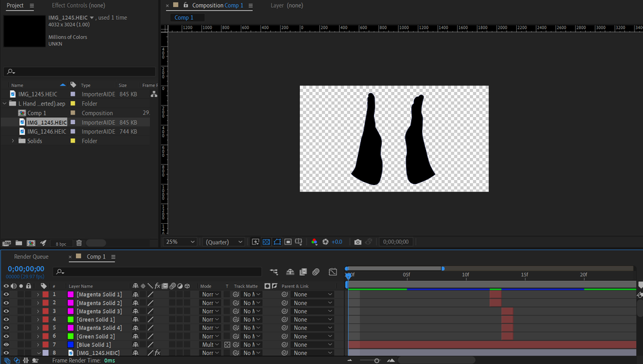This screenshot has height=364, width=643.
Task: Click the Reset Exposure icon
Action: 326,242
